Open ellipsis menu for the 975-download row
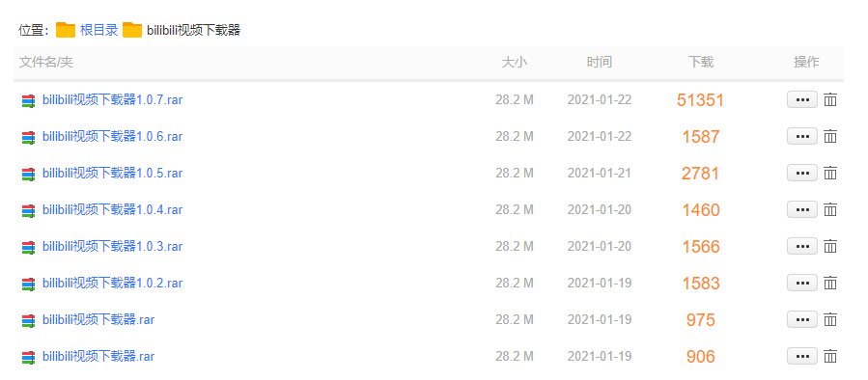 pos(802,319)
